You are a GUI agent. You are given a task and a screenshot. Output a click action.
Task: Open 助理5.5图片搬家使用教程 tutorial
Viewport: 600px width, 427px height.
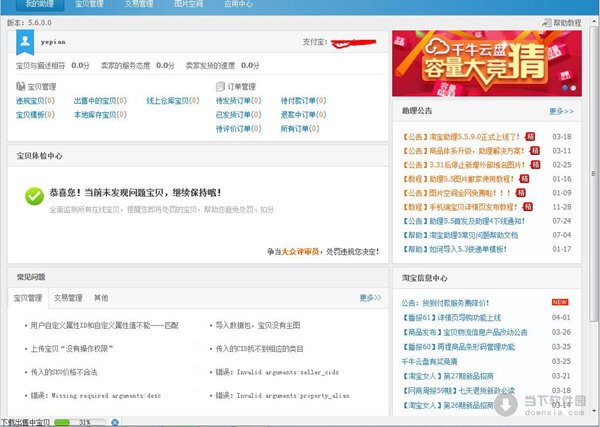[458, 179]
